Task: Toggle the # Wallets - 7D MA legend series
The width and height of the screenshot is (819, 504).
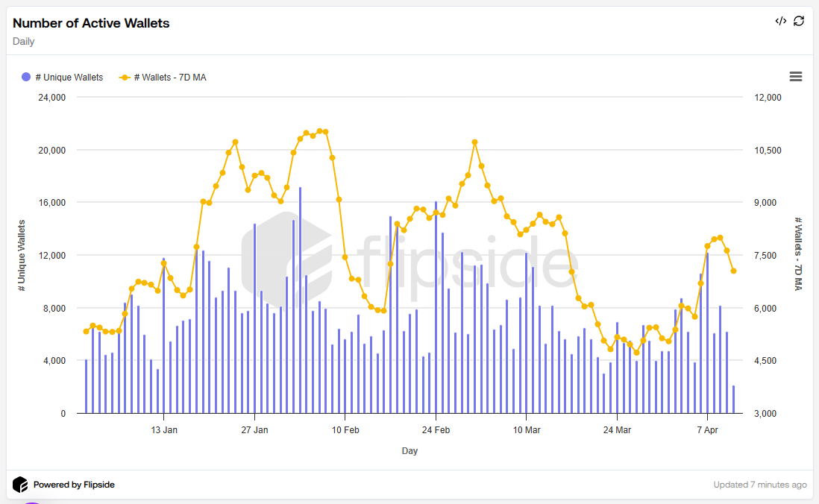Action: (169, 78)
